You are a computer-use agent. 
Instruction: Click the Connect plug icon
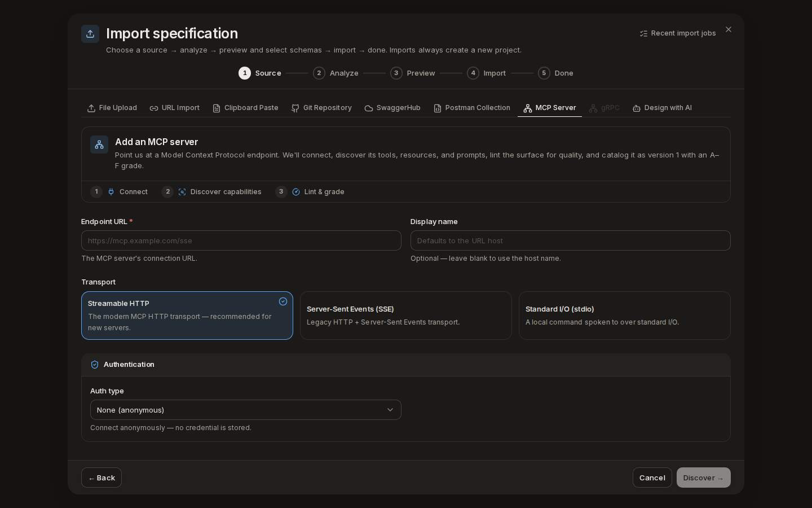pyautogui.click(x=111, y=192)
